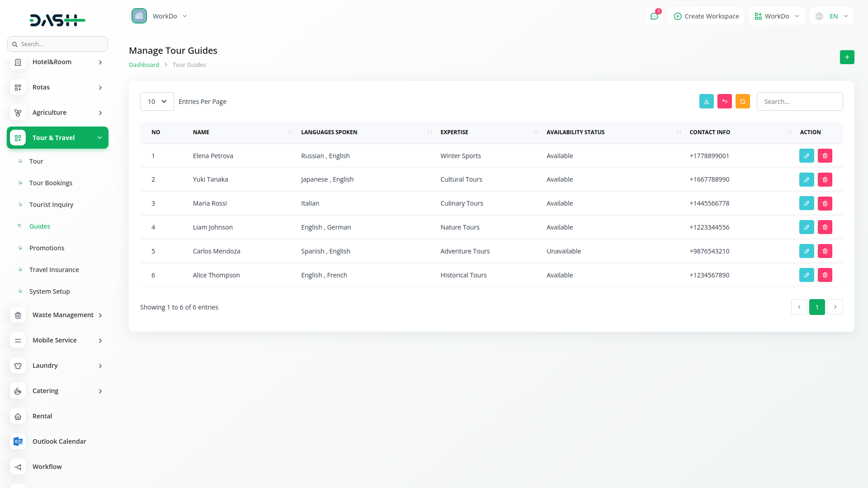Open the Tour submenu item
Image resolution: width=868 pixels, height=488 pixels.
click(x=36, y=161)
